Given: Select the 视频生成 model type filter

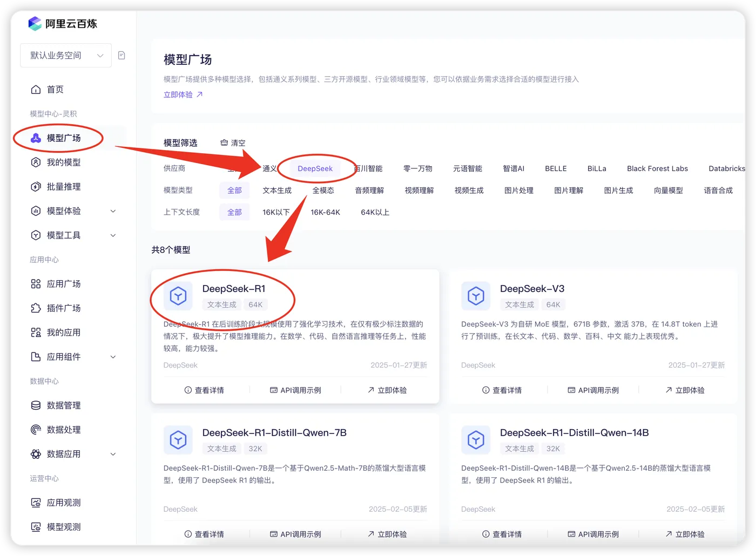Looking at the screenshot, I should click(x=469, y=191).
